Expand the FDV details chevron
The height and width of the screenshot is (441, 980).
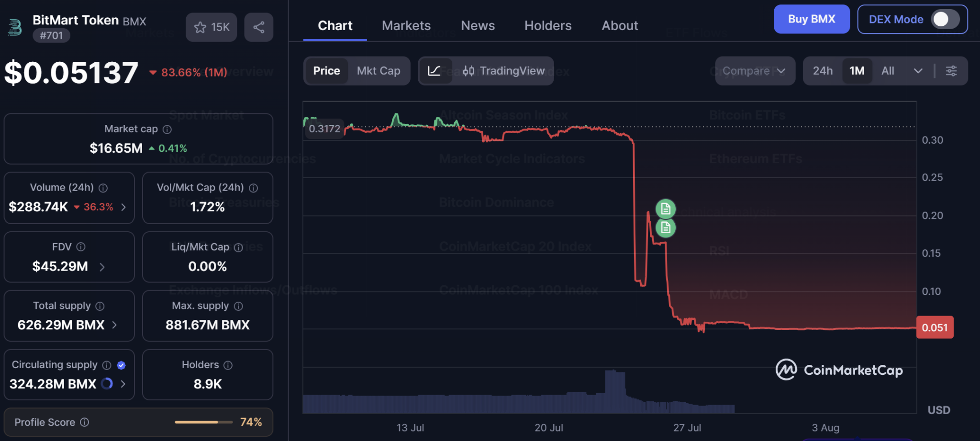click(x=102, y=267)
